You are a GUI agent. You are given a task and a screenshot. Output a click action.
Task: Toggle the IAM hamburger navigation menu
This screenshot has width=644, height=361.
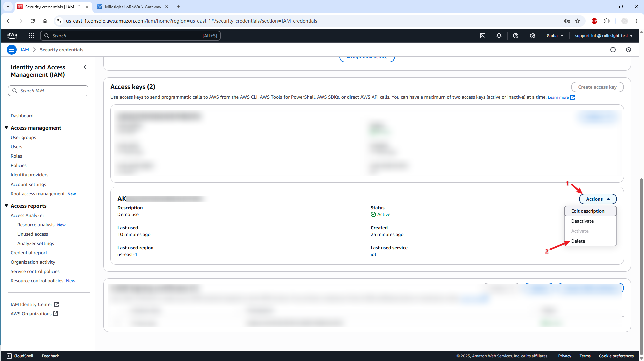coord(12,50)
